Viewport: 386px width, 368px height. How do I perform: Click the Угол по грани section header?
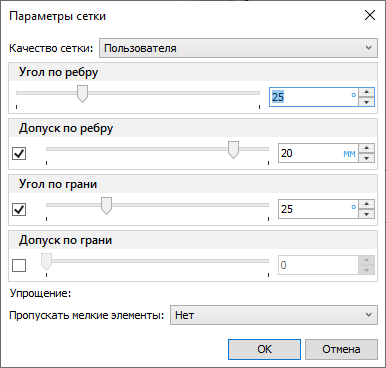(193, 184)
